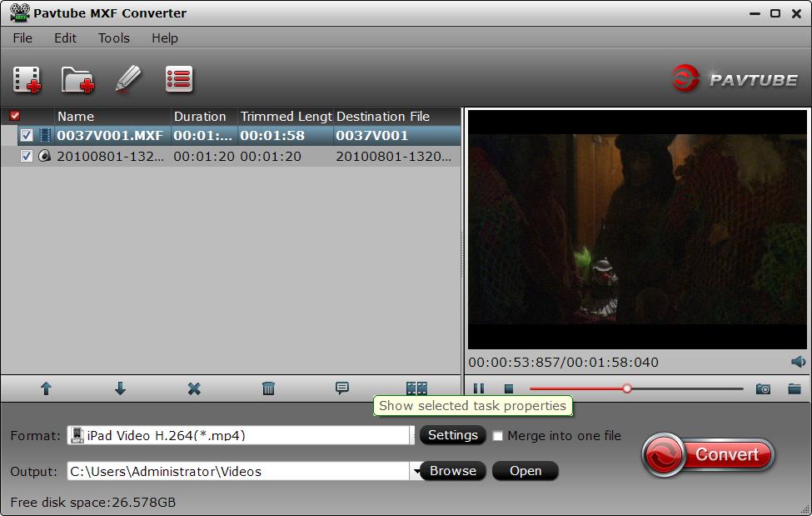Open the Tools menu
Image resolution: width=812 pixels, height=516 pixels.
coord(114,38)
